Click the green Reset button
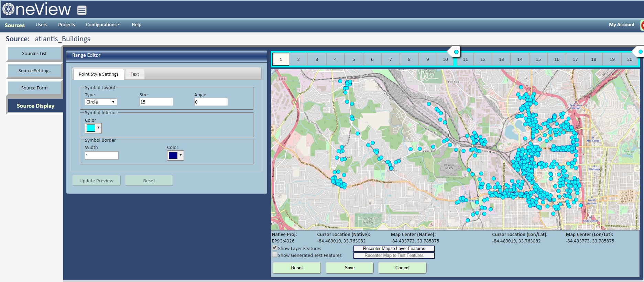The image size is (644, 282). (297, 268)
